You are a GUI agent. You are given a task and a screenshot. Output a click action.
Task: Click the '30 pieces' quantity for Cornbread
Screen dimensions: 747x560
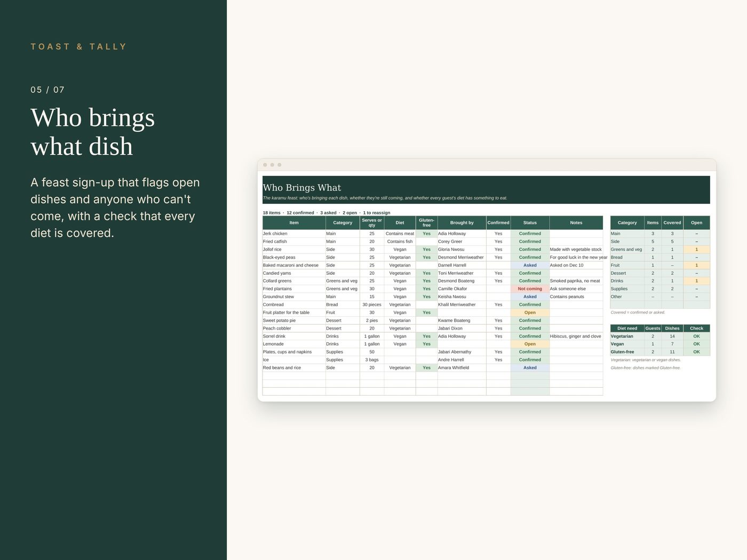coord(372,305)
